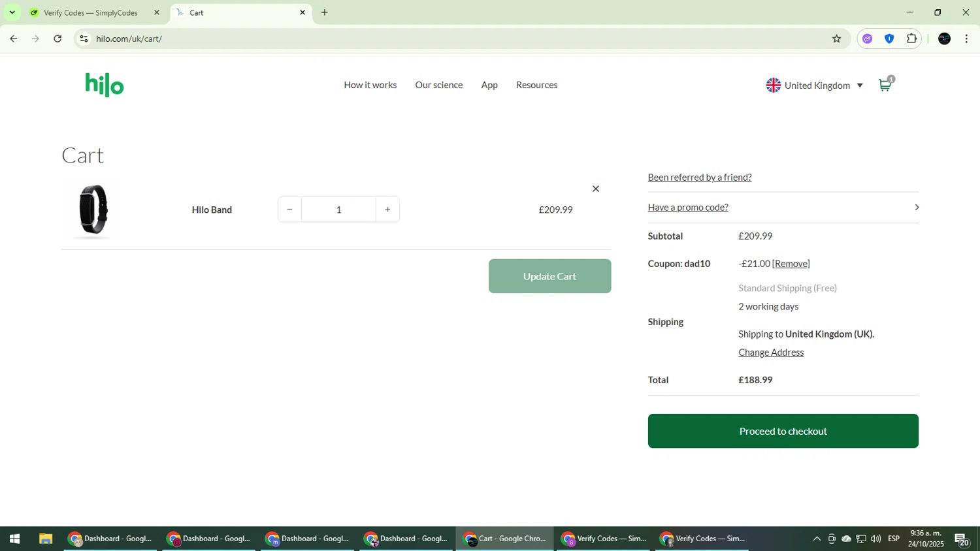Decrease Hilo Band quantity with minus button
Image resolution: width=980 pixels, height=551 pixels.
pos(289,210)
